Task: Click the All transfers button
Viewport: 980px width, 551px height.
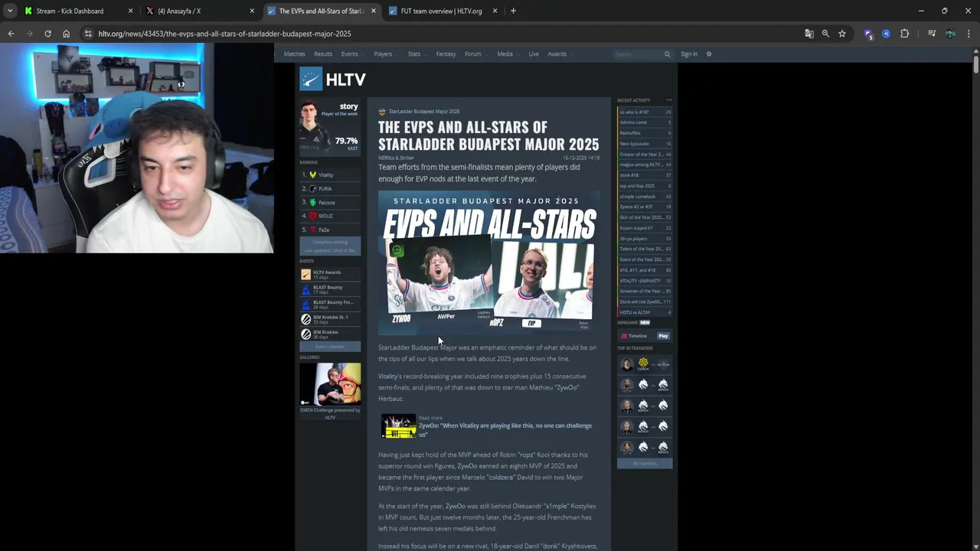Action: 645,463
